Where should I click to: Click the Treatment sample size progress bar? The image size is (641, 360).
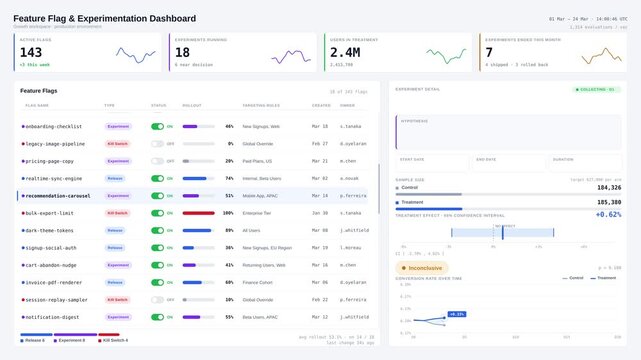pos(508,209)
